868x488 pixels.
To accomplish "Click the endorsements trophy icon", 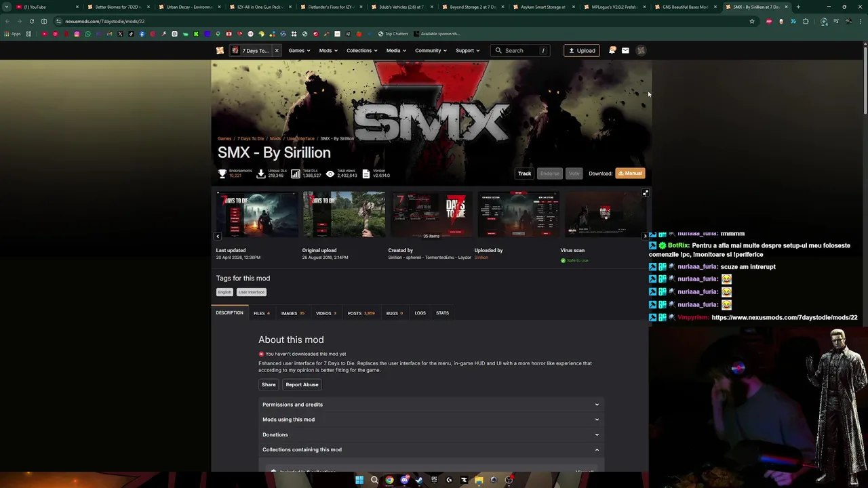I will 222,174.
